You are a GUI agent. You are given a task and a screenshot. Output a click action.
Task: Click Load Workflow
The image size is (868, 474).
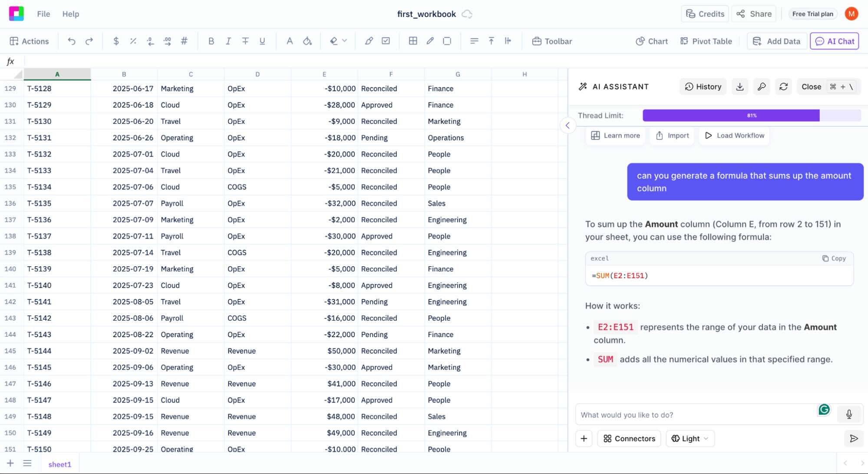734,136
